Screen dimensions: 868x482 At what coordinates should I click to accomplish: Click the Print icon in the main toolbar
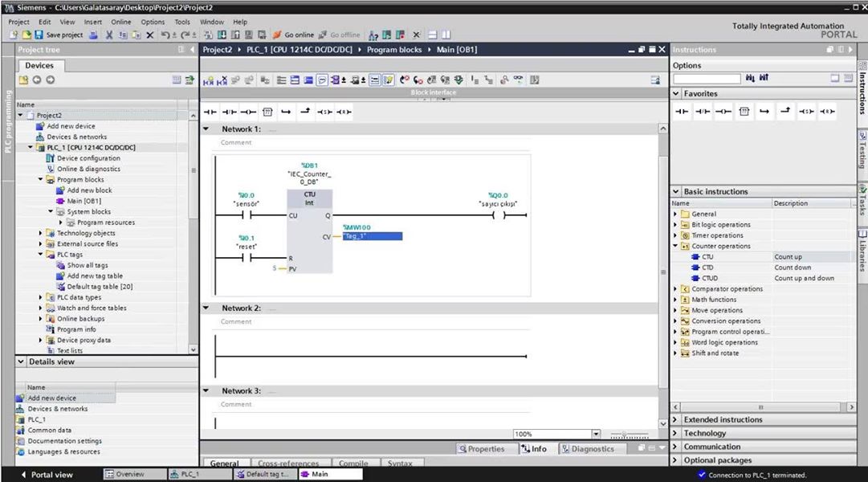(94, 35)
